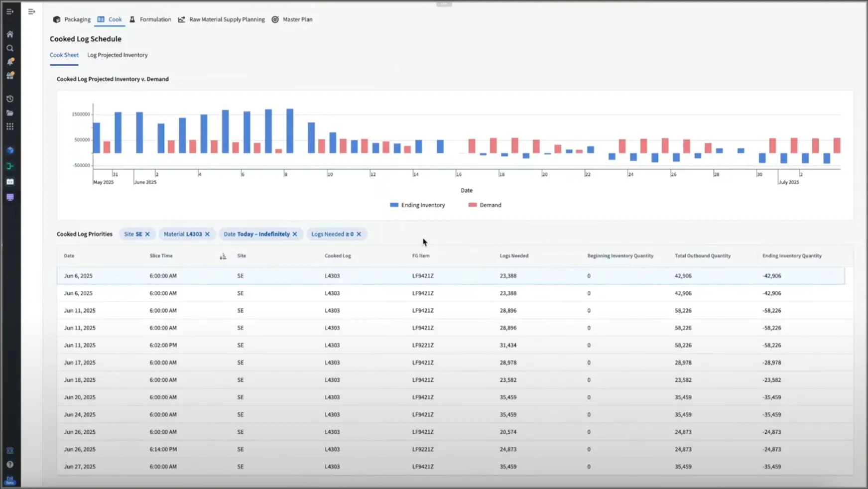Image resolution: width=868 pixels, height=489 pixels.
Task: Click the Packaging tab icon
Action: (x=56, y=19)
